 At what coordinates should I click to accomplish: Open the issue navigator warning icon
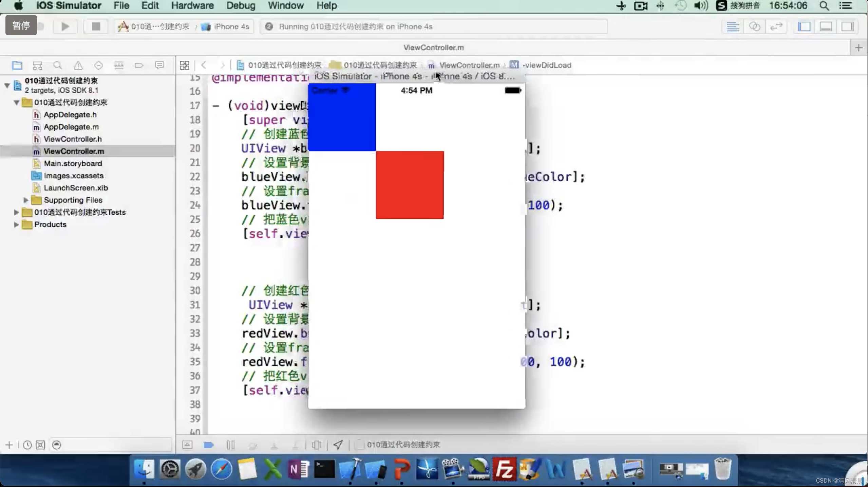tap(78, 65)
